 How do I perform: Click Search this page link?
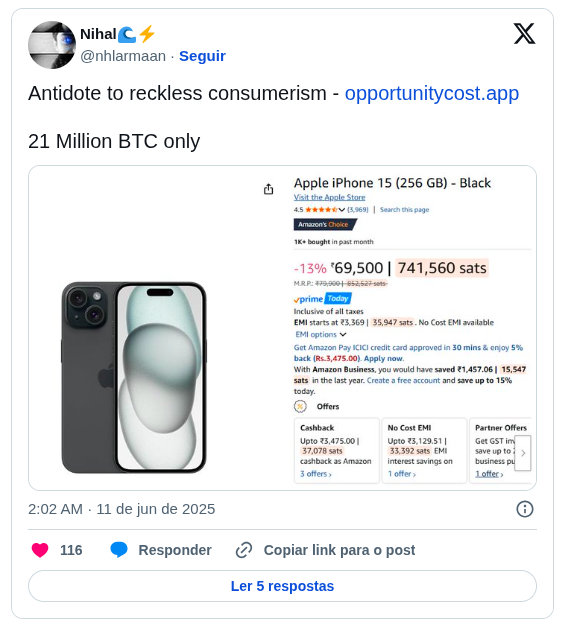click(x=404, y=210)
